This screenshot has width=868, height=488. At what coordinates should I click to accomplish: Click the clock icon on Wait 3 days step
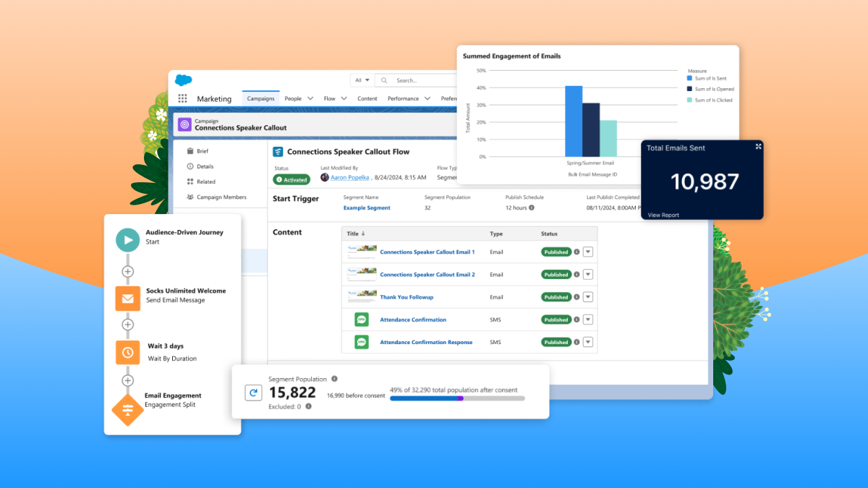click(127, 352)
